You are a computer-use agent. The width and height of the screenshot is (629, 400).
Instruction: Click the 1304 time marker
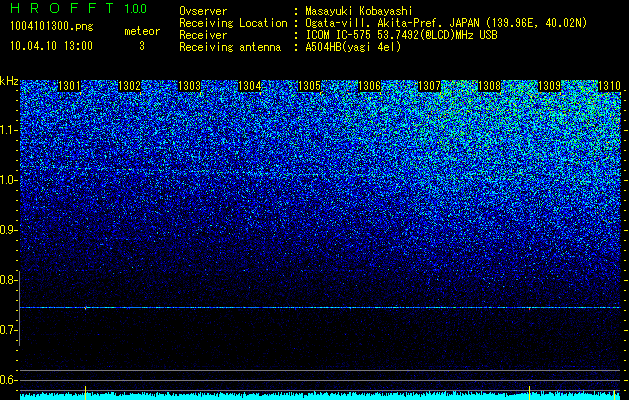click(x=250, y=86)
